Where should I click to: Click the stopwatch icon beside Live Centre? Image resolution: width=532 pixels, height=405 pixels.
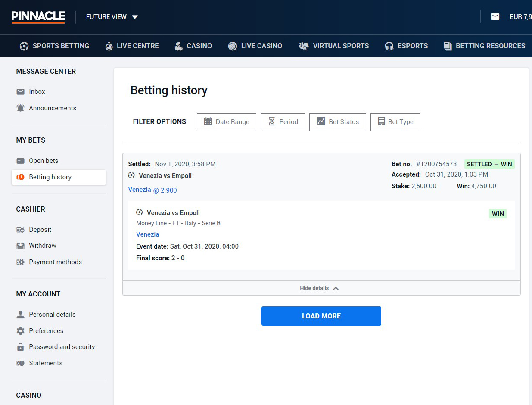click(109, 46)
